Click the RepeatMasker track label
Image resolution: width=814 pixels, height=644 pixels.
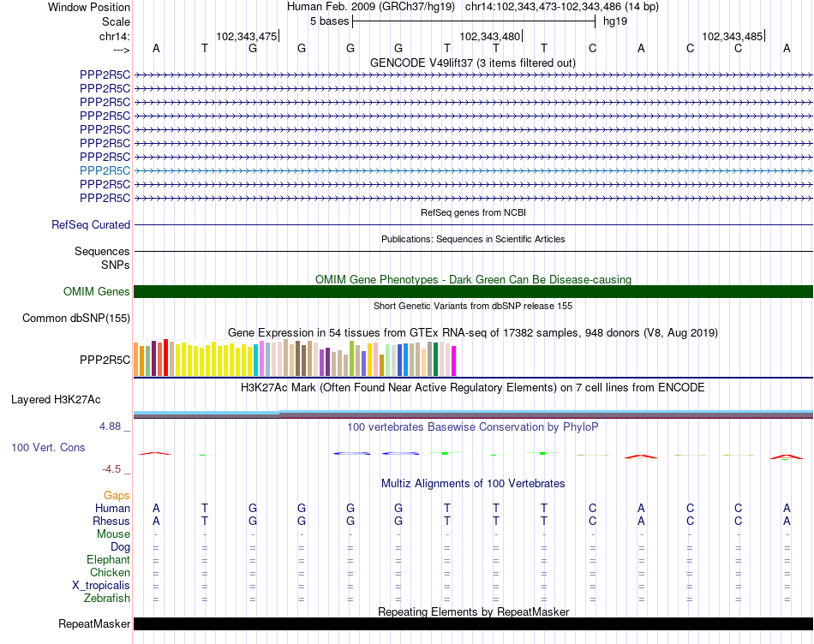(94, 623)
